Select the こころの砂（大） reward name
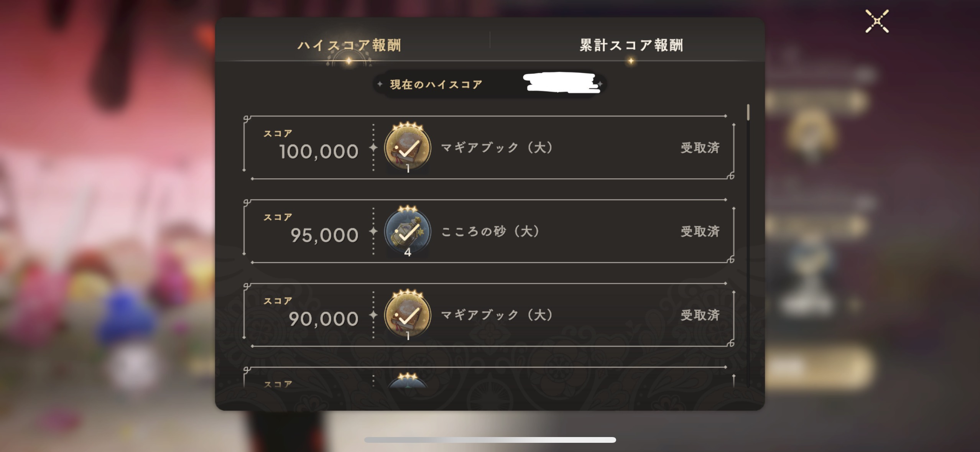The height and width of the screenshot is (452, 980). point(491,231)
